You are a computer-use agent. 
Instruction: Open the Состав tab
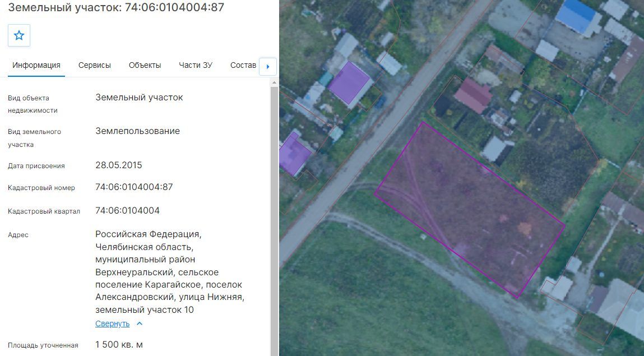243,65
